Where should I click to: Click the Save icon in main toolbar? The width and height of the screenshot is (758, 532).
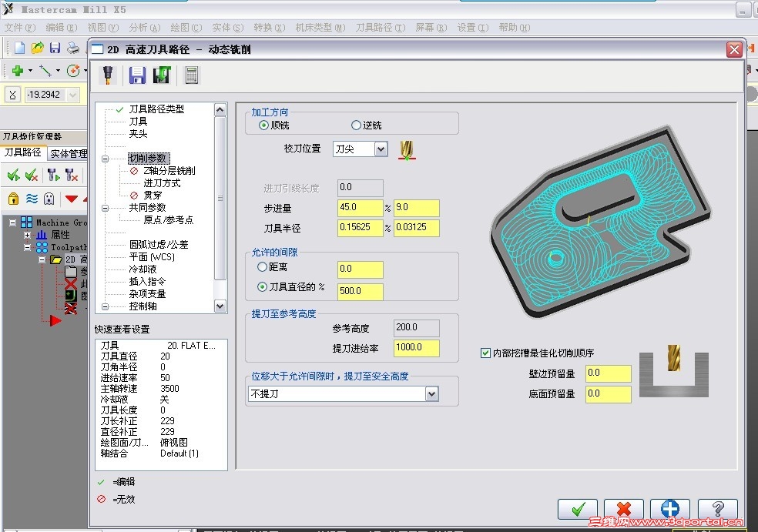(55, 48)
